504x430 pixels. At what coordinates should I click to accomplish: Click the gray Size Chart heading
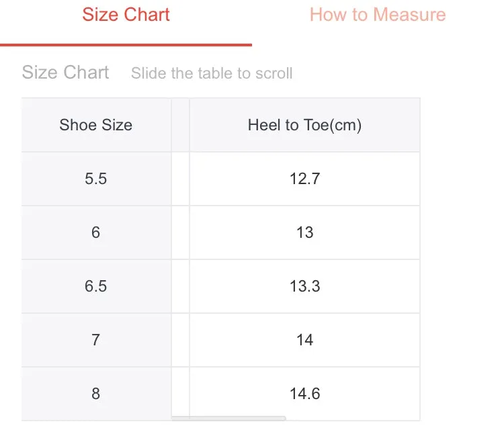66,73
